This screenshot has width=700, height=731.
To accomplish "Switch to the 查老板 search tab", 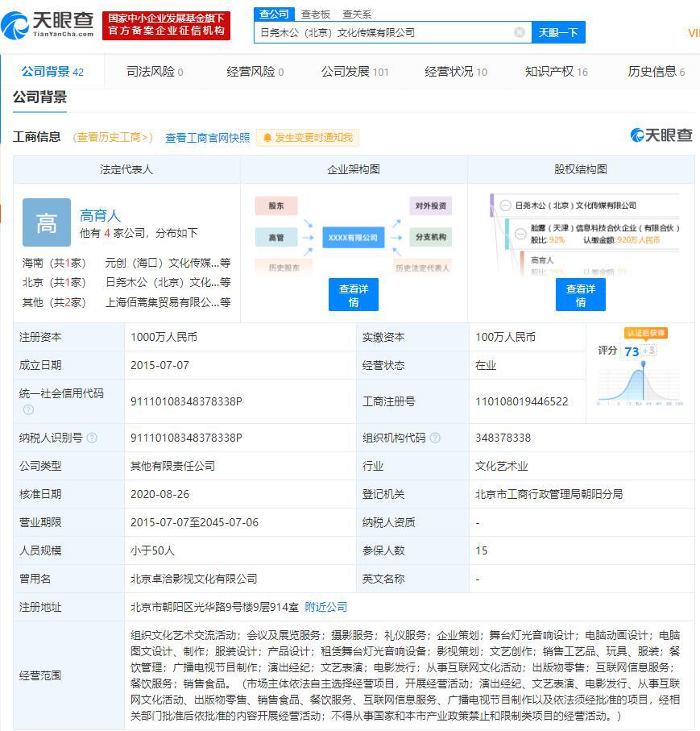I will point(317,14).
